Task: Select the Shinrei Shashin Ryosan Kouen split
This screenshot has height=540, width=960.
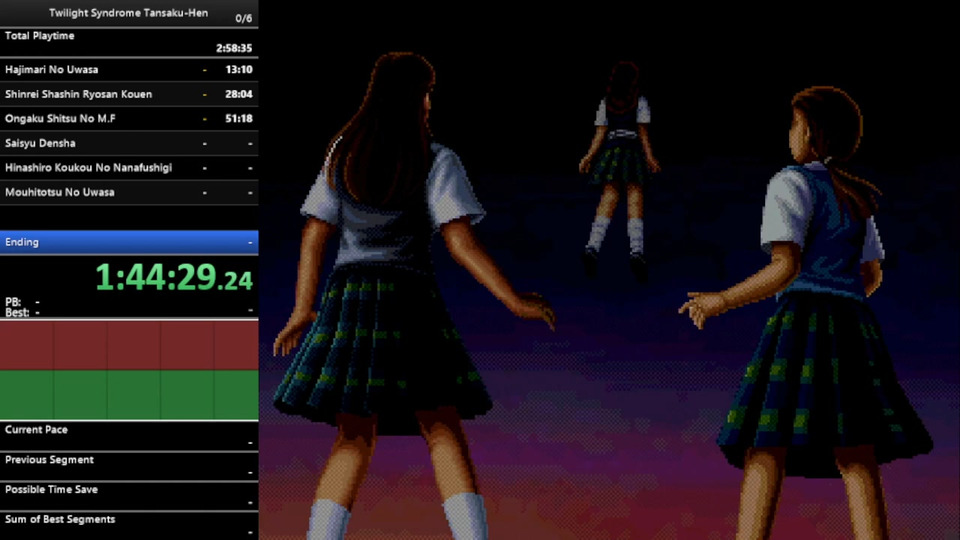Action: (x=129, y=94)
